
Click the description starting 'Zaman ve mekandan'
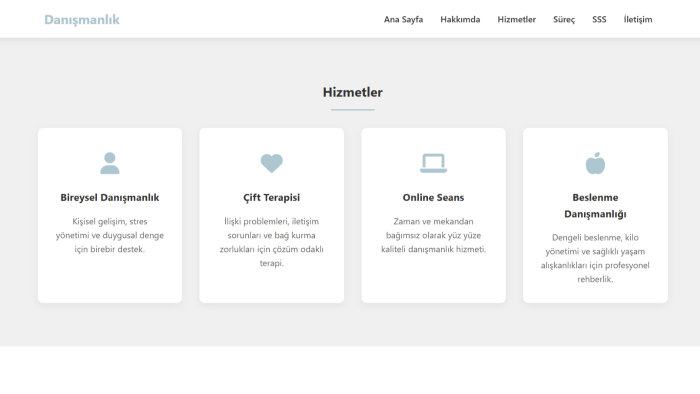pyautogui.click(x=433, y=235)
